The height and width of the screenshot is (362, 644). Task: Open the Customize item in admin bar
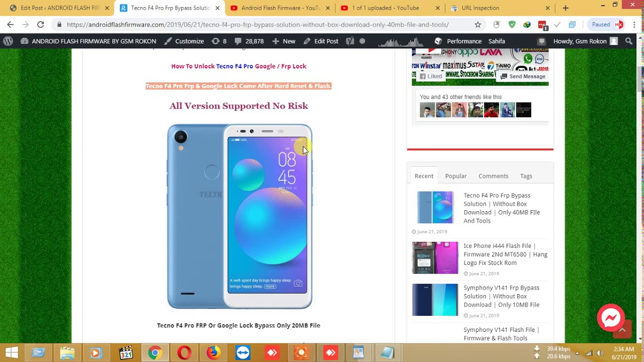pos(184,41)
